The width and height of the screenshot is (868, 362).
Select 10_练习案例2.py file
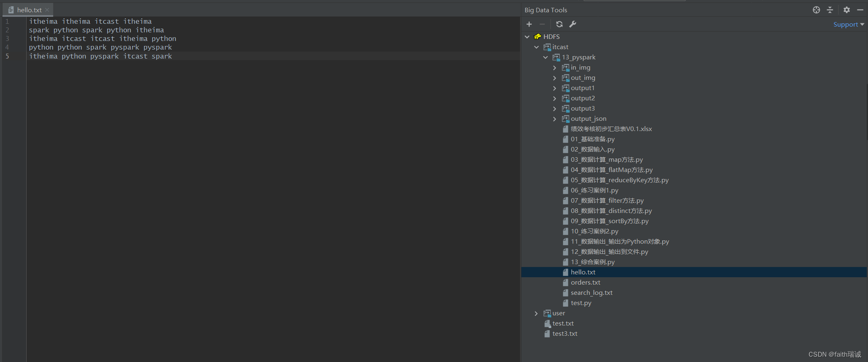595,231
